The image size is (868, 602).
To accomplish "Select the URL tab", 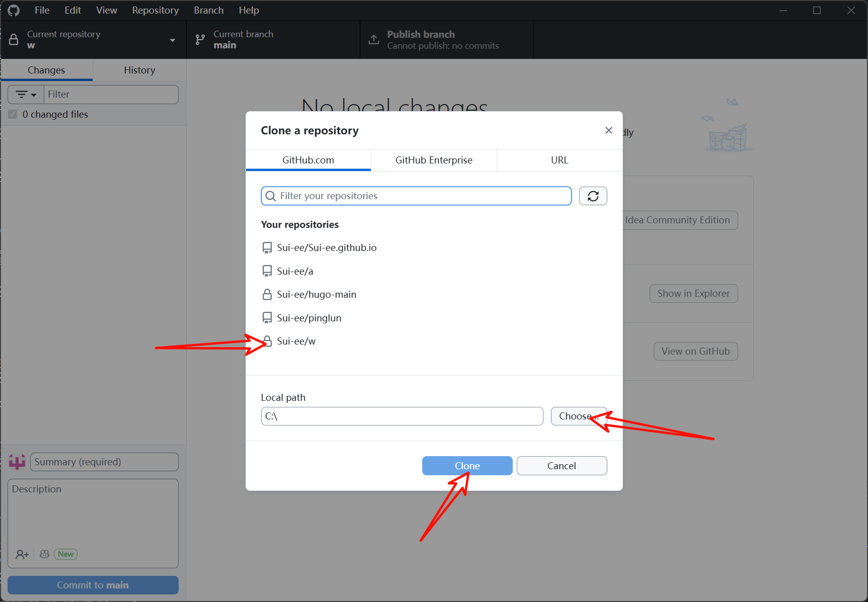I will [560, 160].
